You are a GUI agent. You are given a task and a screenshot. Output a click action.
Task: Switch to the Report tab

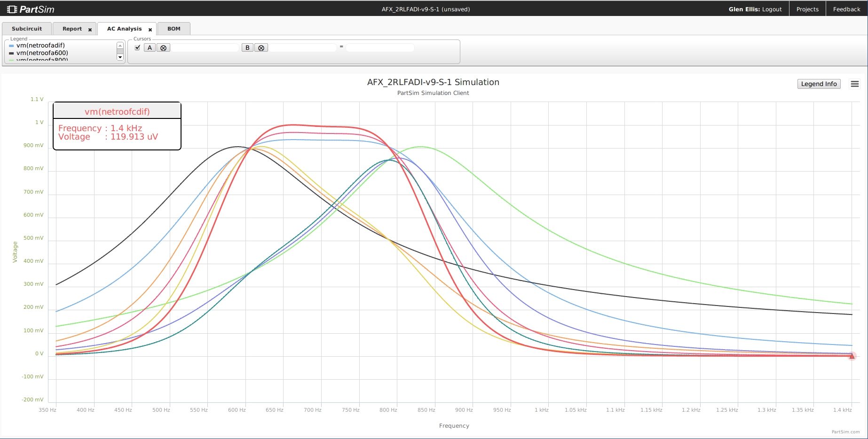[x=72, y=29]
